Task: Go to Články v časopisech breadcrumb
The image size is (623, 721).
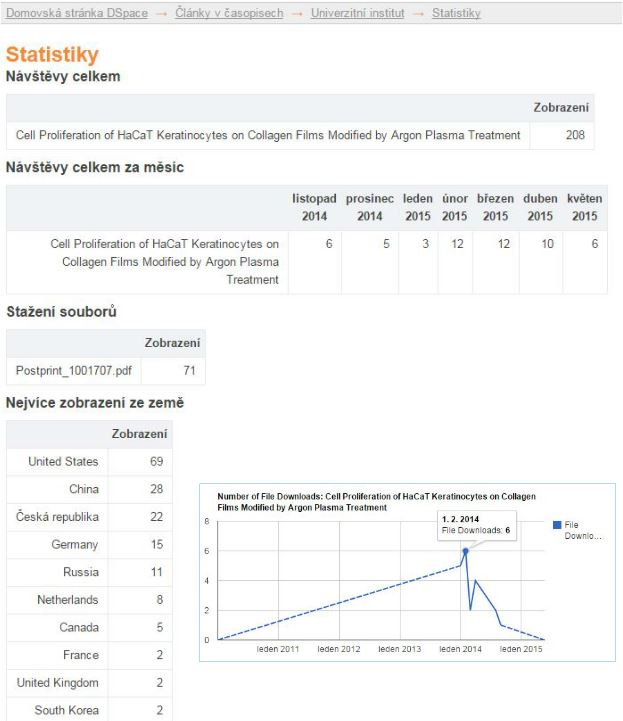Action: [229, 14]
